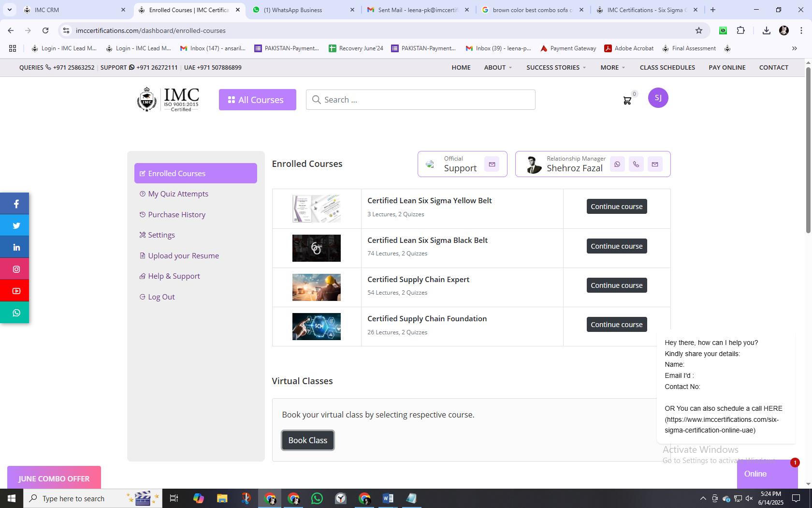812x508 pixels.
Task: Expand the SUCCESS STORIES dropdown
Action: coord(556,67)
